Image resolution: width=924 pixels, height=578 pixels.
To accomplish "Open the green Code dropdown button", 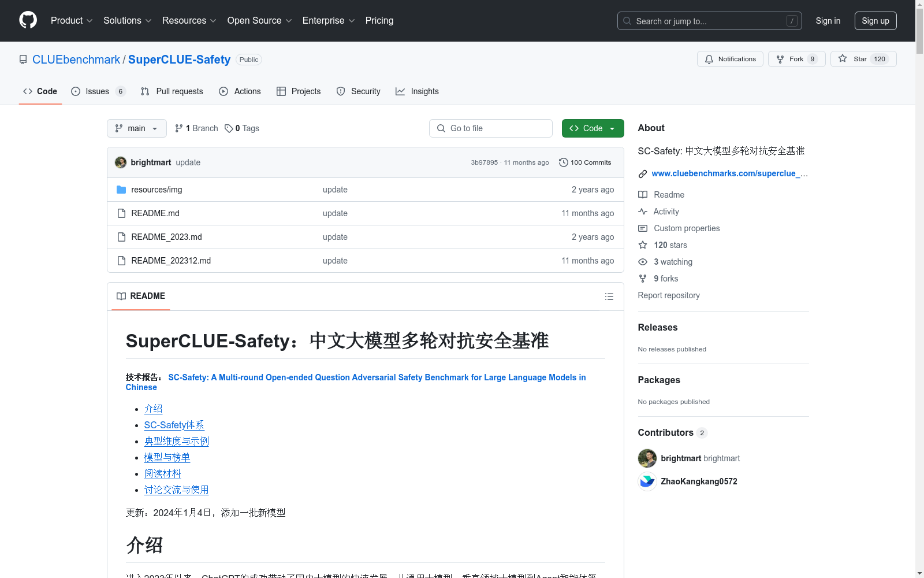I will pos(593,128).
